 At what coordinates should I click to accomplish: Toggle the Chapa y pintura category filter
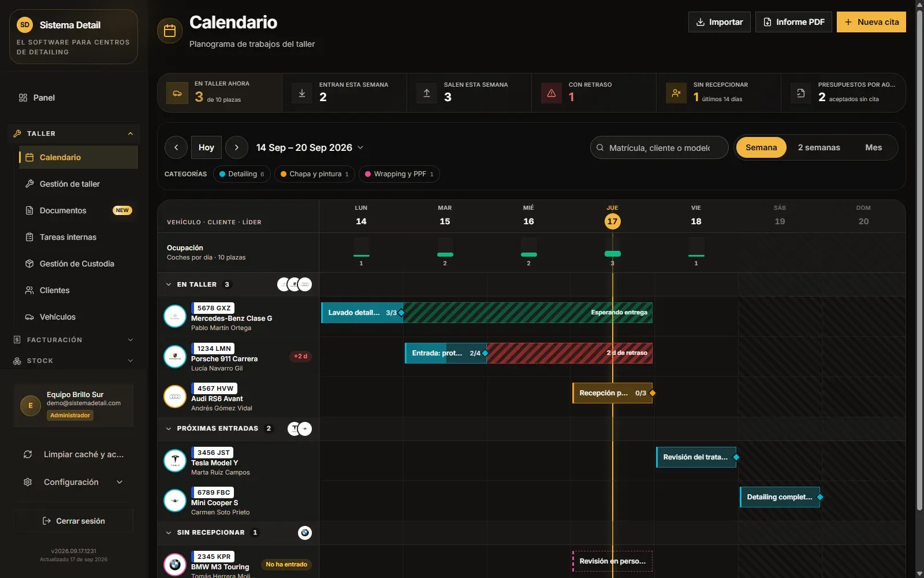(x=314, y=174)
